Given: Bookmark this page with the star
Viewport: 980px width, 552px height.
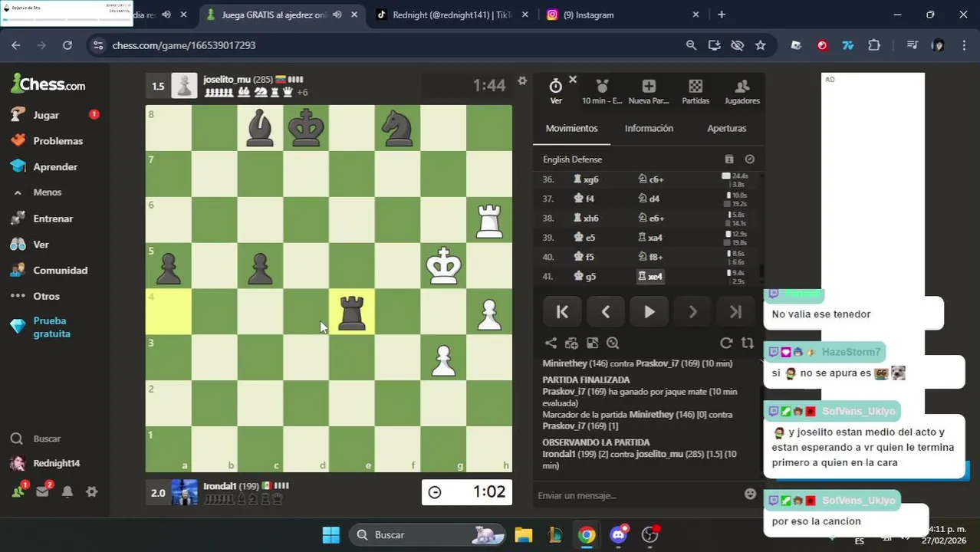Looking at the screenshot, I should click(760, 45).
